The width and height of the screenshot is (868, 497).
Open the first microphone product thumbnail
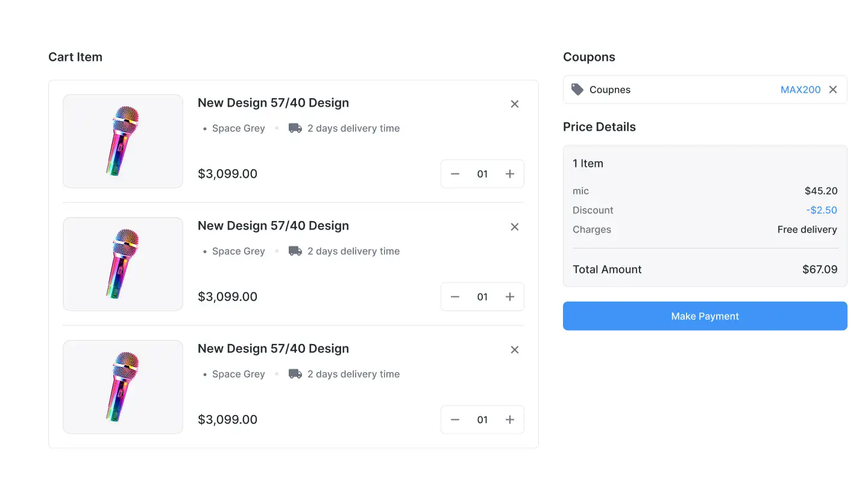click(x=123, y=141)
